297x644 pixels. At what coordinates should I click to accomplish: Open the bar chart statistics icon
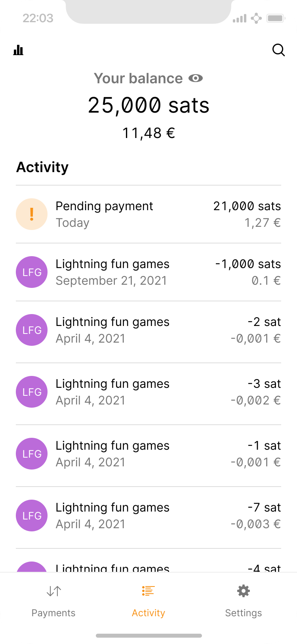pyautogui.click(x=18, y=50)
